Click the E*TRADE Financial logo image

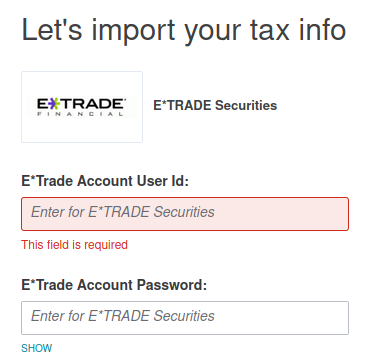point(82,107)
